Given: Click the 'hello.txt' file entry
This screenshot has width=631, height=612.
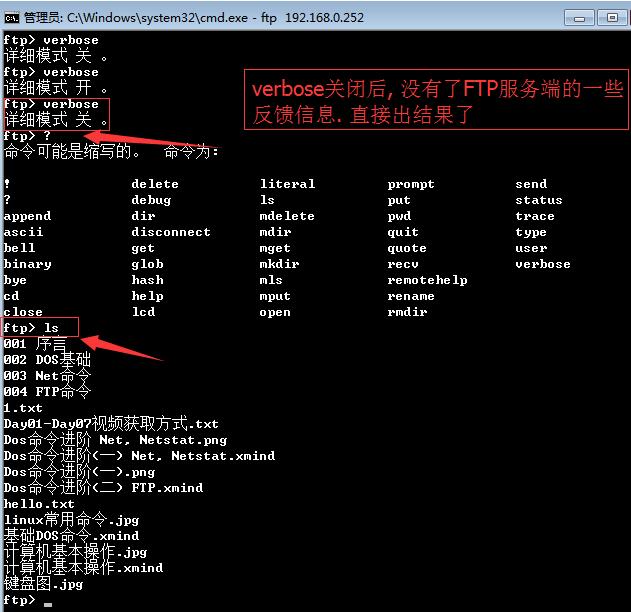Looking at the screenshot, I should point(39,504).
